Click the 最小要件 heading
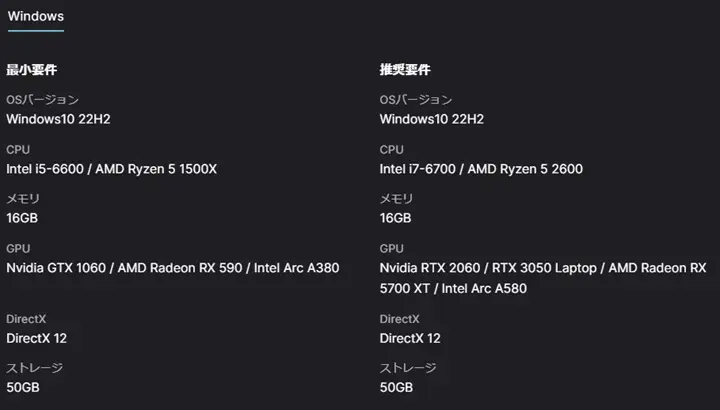The image size is (720, 410). click(x=30, y=70)
